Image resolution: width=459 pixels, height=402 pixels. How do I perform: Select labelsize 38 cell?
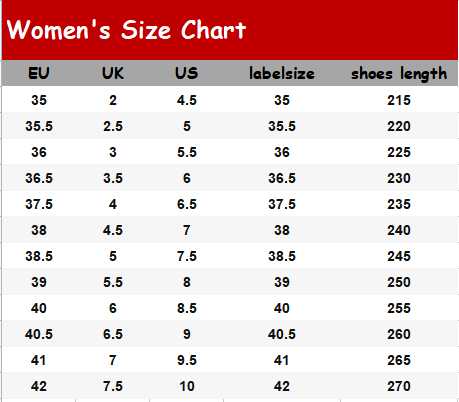coord(282,230)
